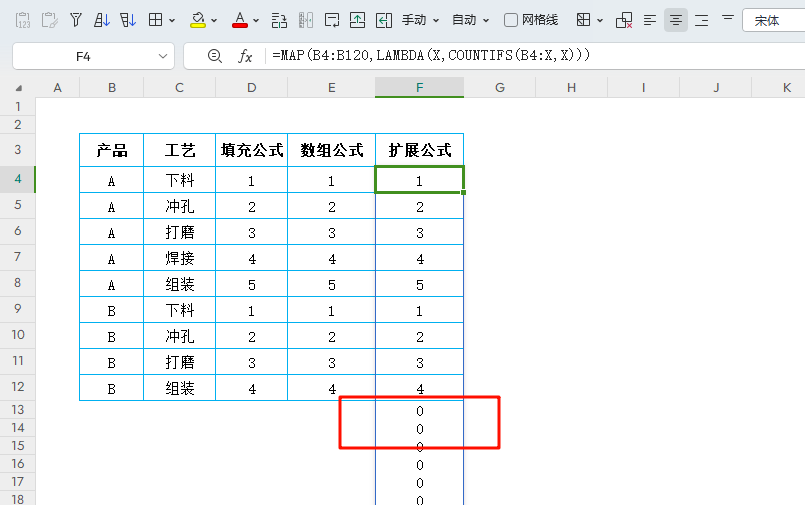Screen dimensions: 805x505
Task: Select column H header
Action: tap(571, 87)
